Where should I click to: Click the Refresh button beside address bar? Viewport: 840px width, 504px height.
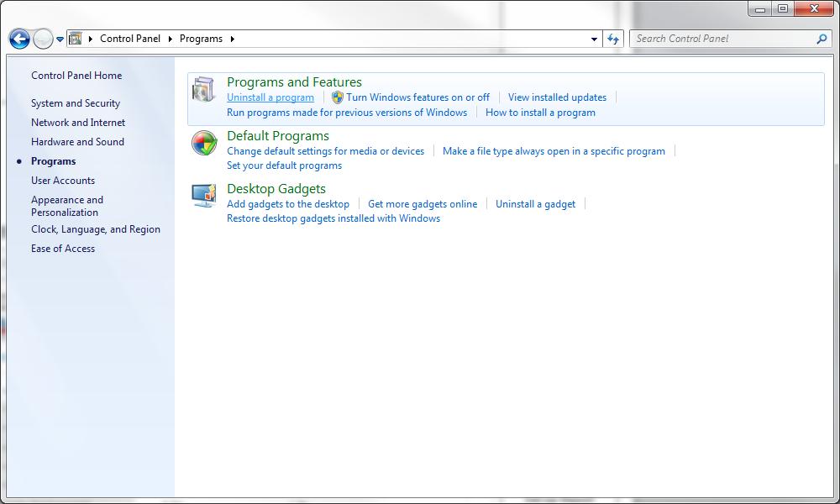click(x=613, y=39)
